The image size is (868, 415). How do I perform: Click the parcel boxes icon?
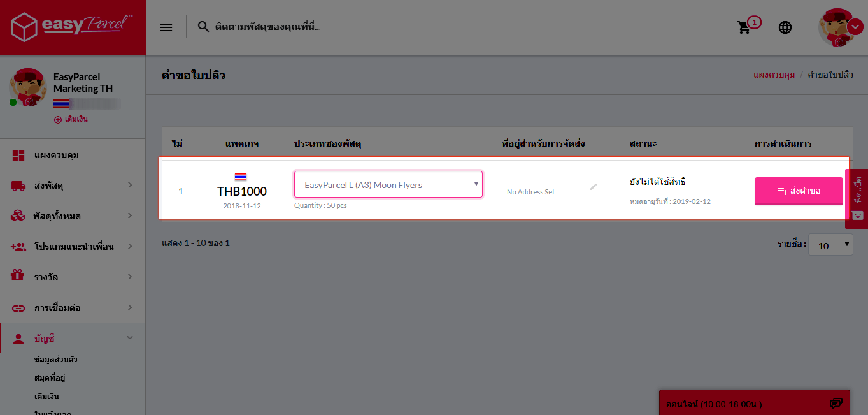pos(18,216)
